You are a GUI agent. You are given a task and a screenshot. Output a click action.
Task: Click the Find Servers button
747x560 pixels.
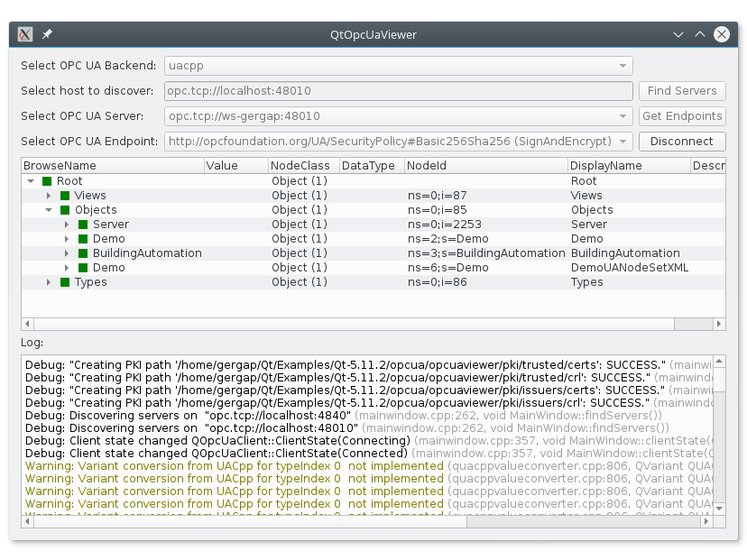tap(682, 91)
